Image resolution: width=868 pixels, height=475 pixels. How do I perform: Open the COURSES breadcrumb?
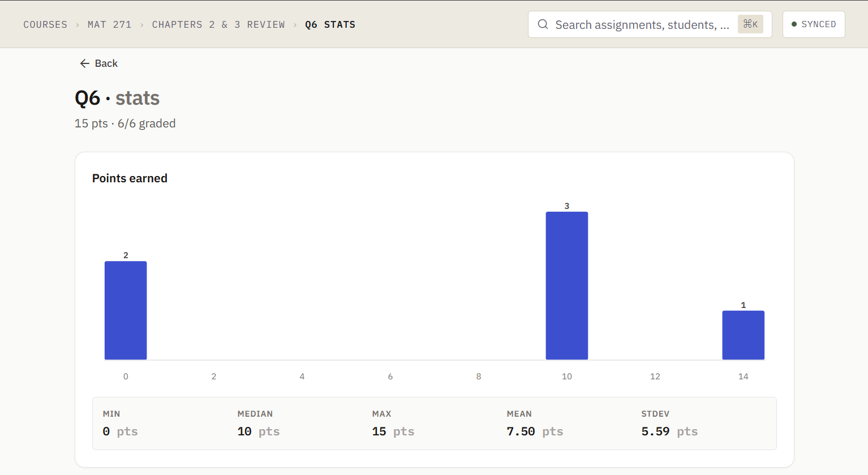click(45, 24)
